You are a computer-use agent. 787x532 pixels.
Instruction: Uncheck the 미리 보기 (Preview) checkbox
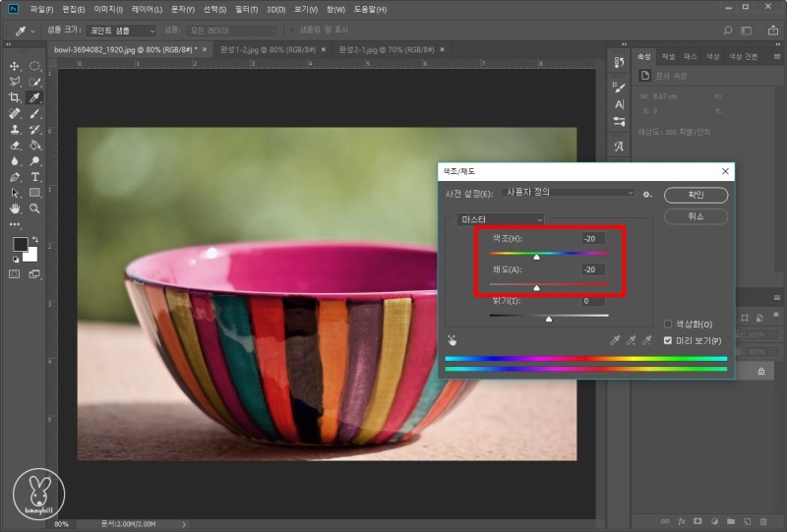click(x=668, y=340)
